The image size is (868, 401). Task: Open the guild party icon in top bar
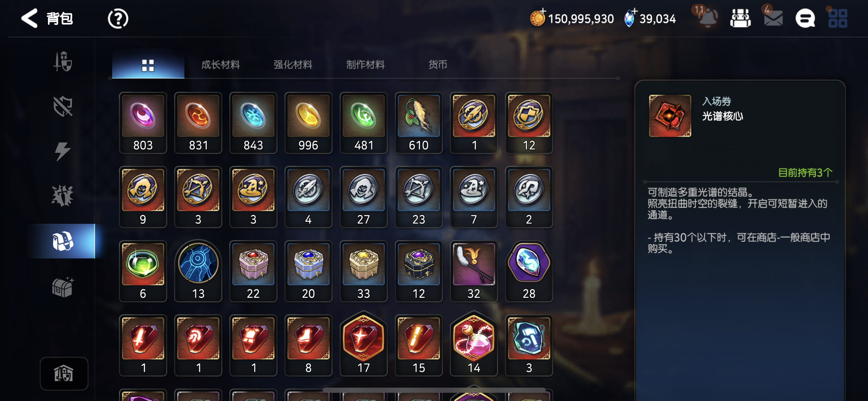(740, 18)
